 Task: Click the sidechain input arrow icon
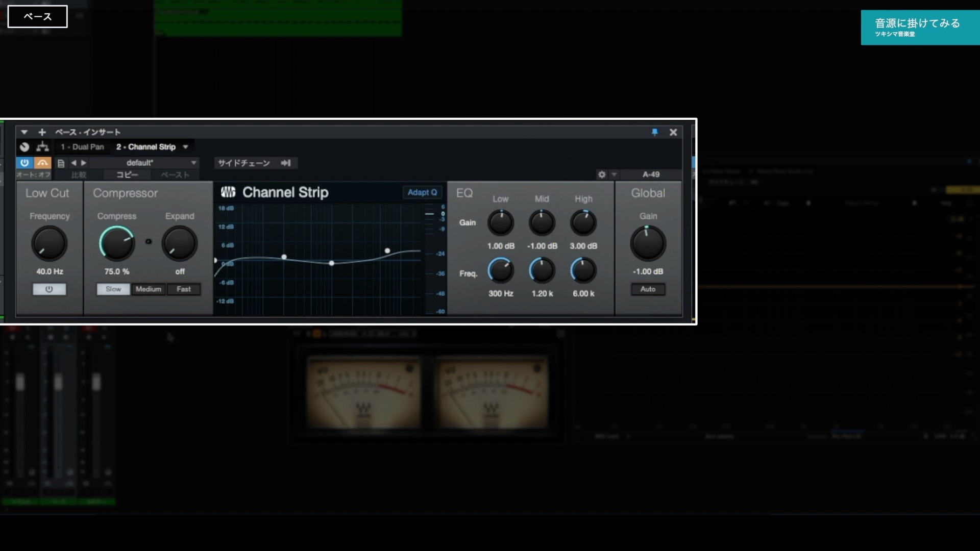(285, 163)
